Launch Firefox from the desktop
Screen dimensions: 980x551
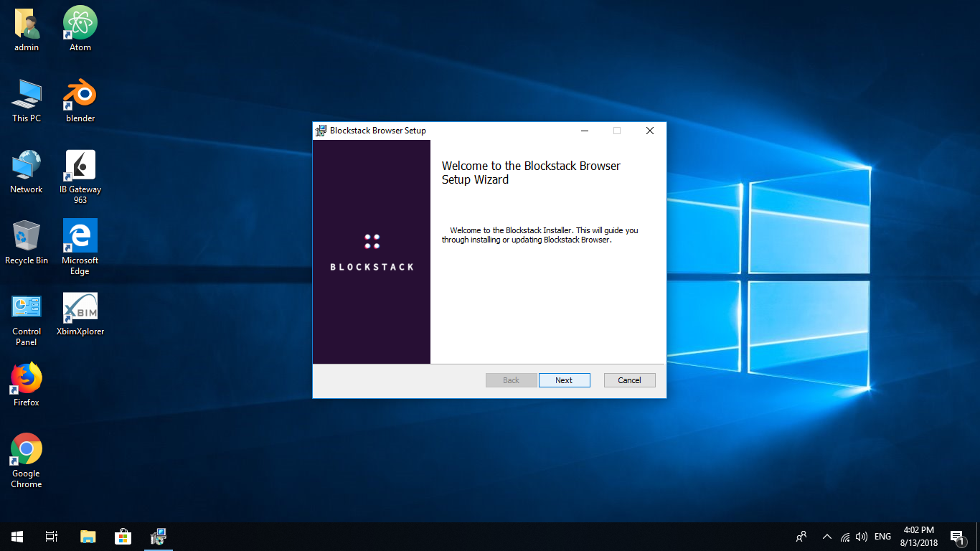(26, 376)
